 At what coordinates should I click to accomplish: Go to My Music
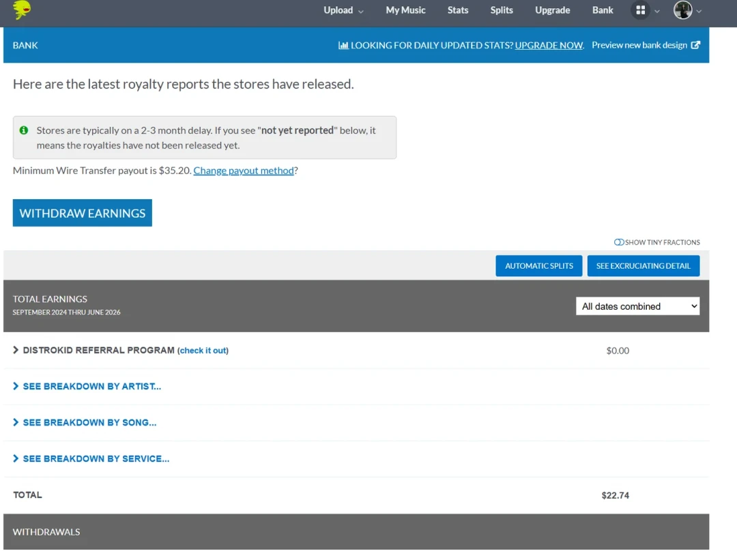405,10
